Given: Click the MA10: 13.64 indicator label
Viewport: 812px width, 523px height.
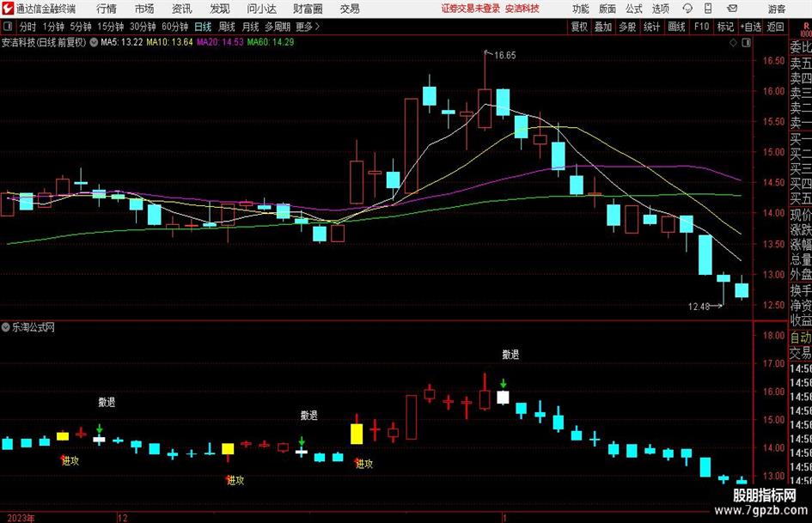Looking at the screenshot, I should click(169, 42).
